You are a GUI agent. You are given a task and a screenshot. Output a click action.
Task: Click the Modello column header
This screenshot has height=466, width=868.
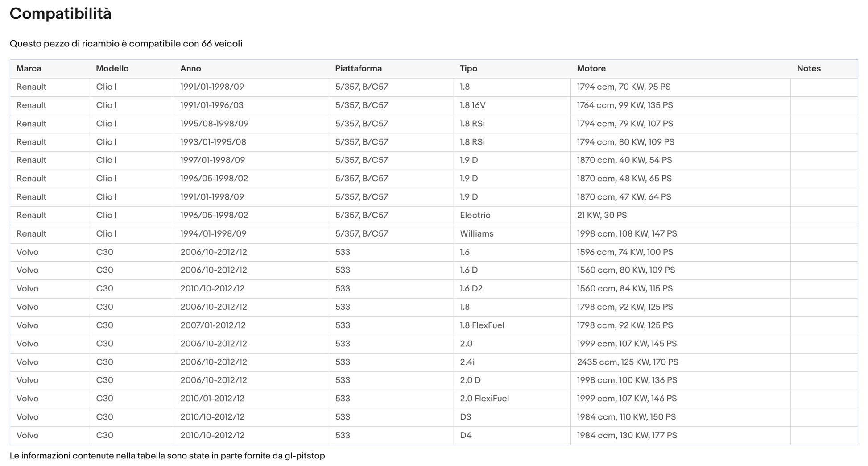coord(132,69)
